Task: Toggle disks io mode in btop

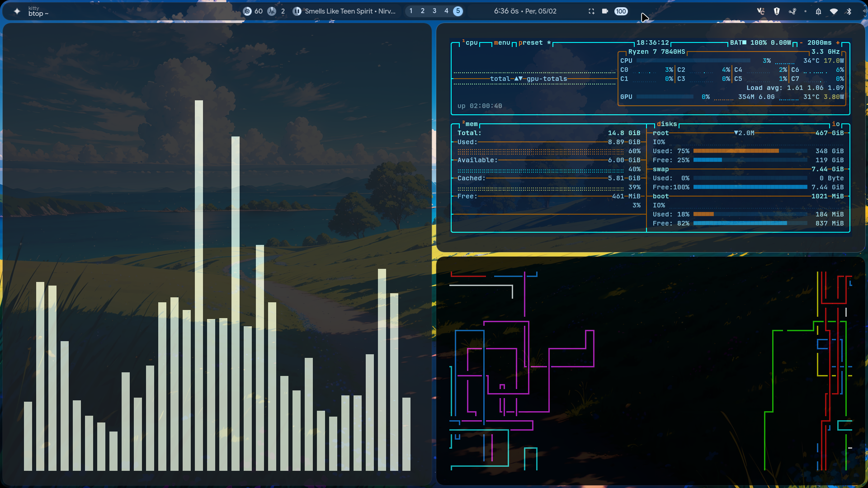Action: tap(835, 124)
